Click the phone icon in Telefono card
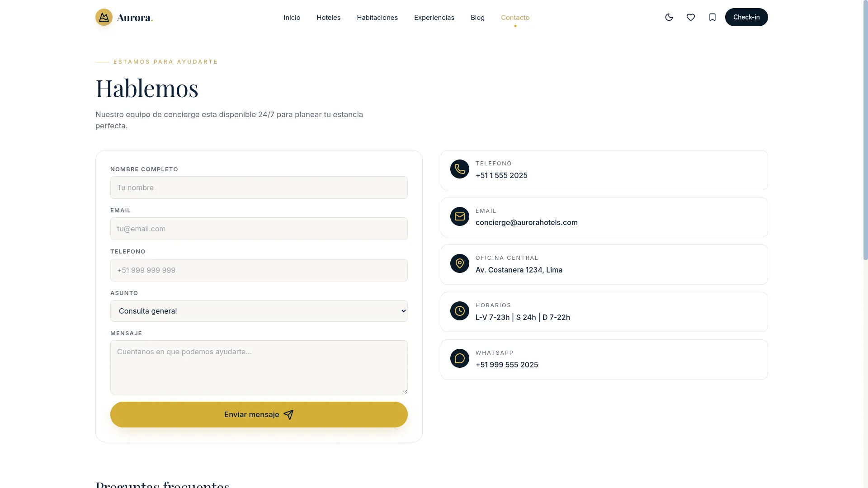Viewport: 868px width, 488px height. point(460,169)
